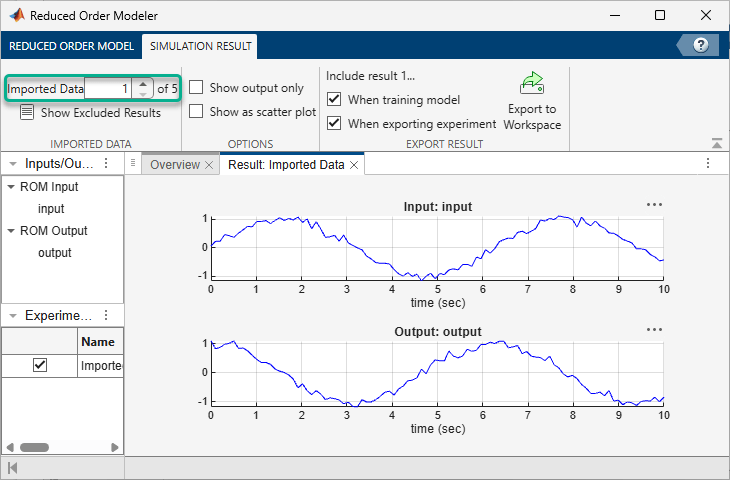The height and width of the screenshot is (480, 730).
Task: Click the Output: output plot title
Action: [438, 331]
